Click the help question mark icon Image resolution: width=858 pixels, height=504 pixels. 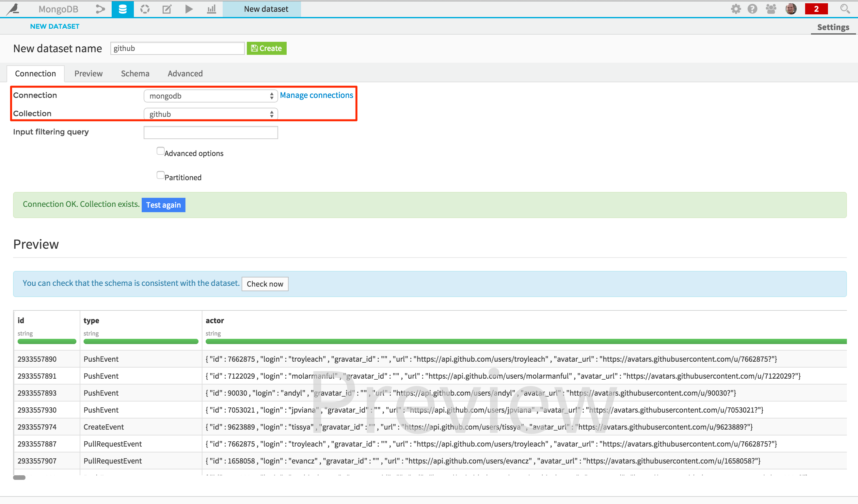coord(752,9)
